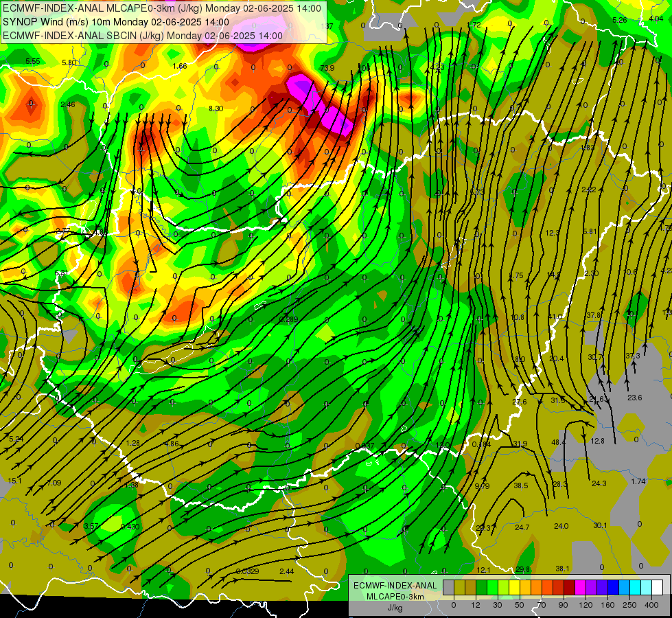Click the map value 1.74
This screenshot has width=672, height=618.
(638, 481)
